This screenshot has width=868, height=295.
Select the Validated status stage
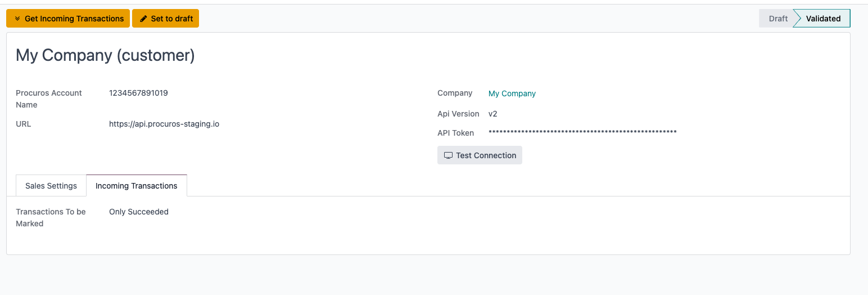click(823, 19)
